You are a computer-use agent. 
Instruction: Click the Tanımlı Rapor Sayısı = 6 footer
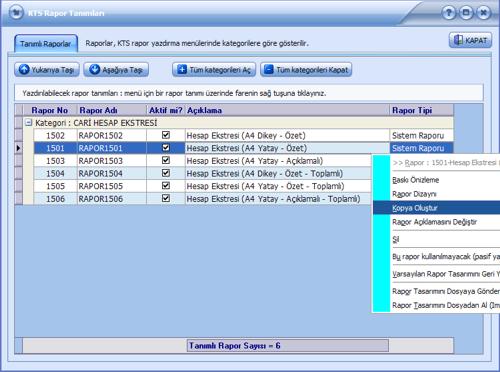(287, 346)
